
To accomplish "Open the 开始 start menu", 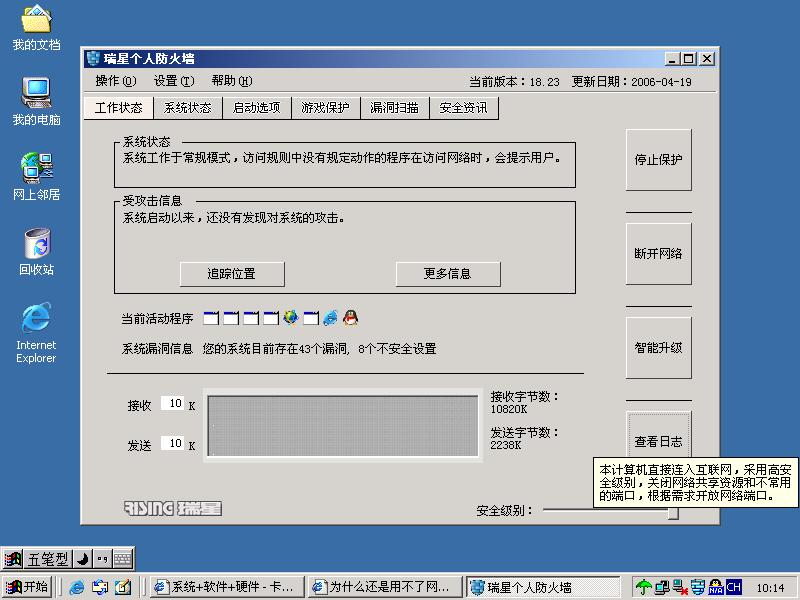I will tap(28, 587).
